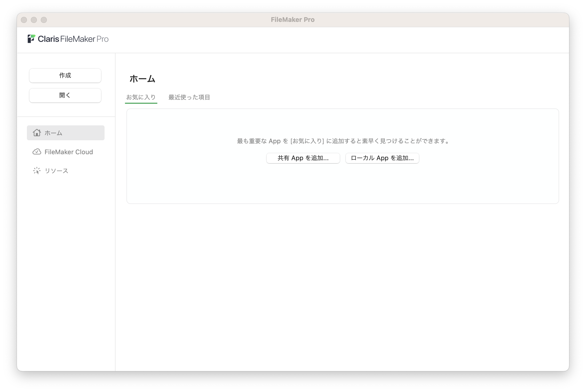586x392 pixels.
Task: Zoom the FileMaker Pro window to full screen
Action: [44, 20]
